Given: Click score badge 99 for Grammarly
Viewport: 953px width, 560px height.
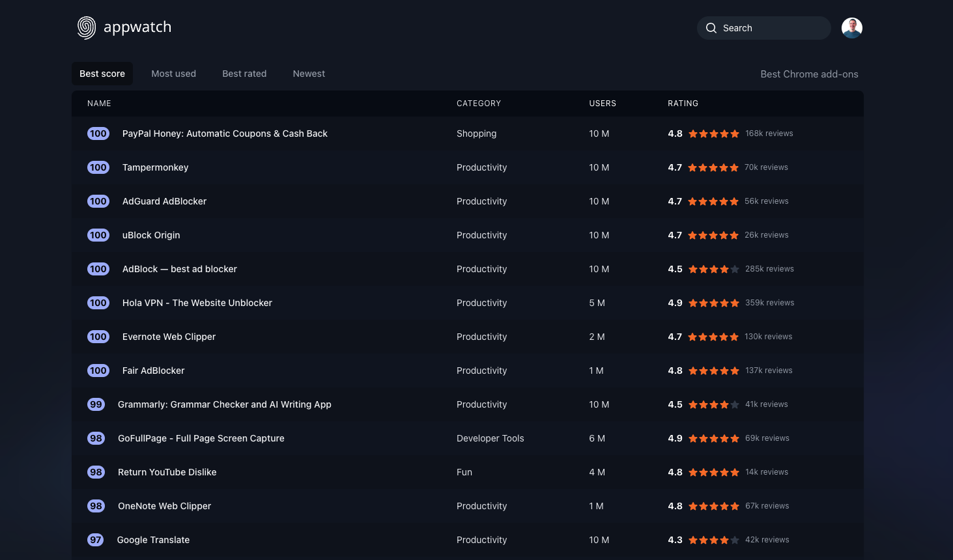Looking at the screenshot, I should point(96,404).
